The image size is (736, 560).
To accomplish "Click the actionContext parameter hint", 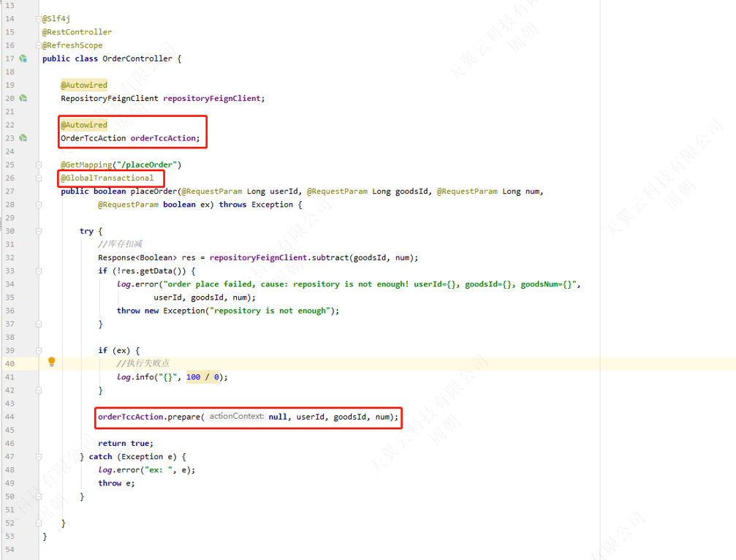I will click(x=237, y=417).
